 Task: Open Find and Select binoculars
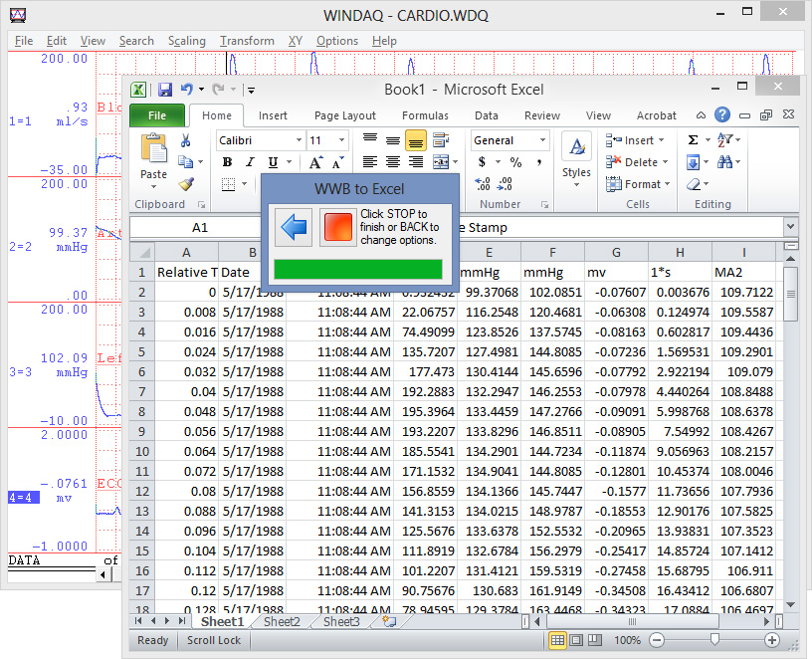point(724,162)
